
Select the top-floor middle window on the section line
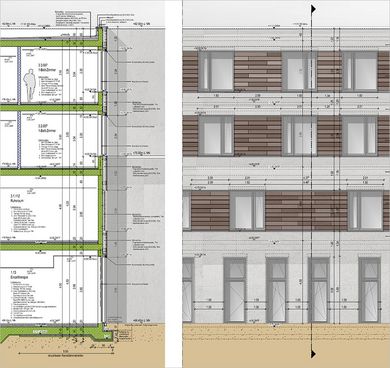click(300, 71)
